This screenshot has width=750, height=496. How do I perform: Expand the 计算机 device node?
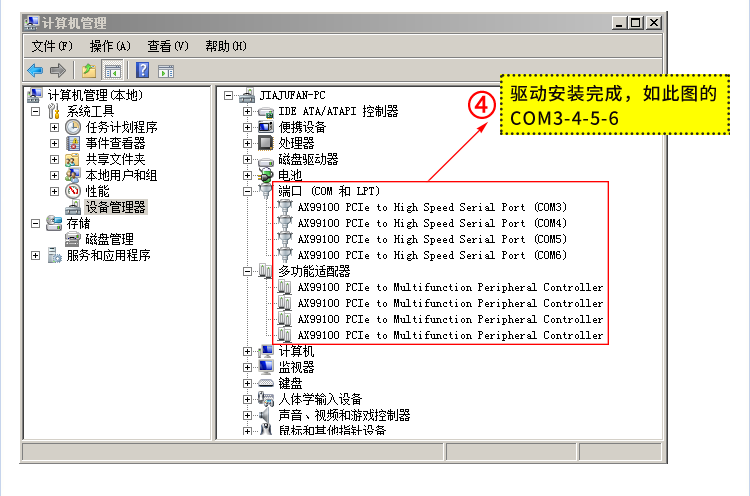(x=247, y=352)
